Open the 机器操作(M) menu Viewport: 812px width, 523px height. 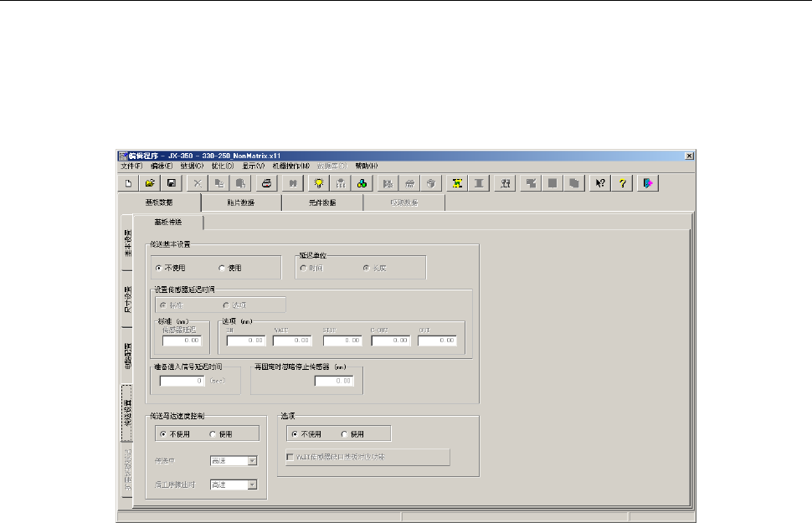tap(291, 167)
